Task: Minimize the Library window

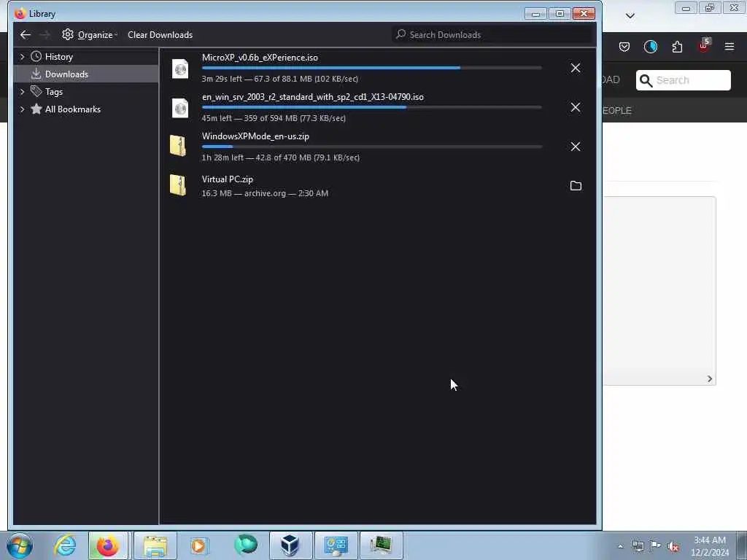Action: [x=535, y=13]
